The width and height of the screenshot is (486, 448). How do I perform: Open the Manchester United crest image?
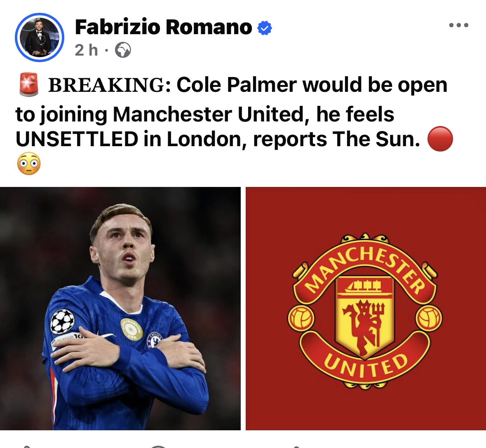[366, 308]
